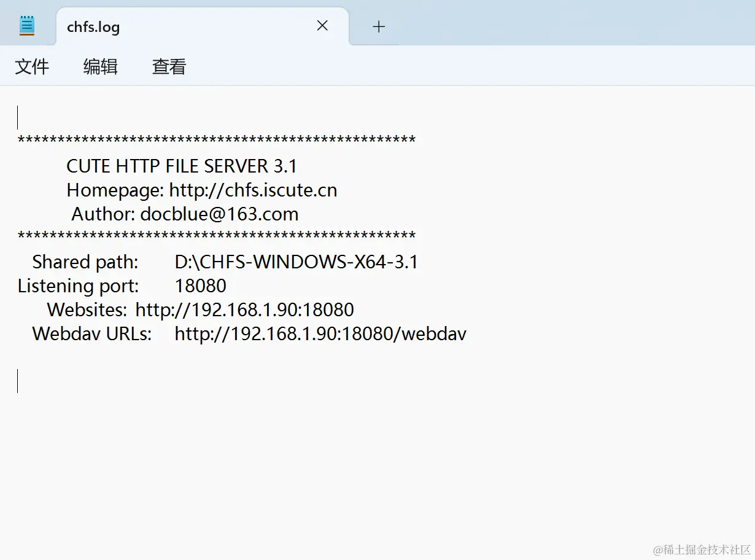Image resolution: width=755 pixels, height=560 pixels.
Task: Open the 编辑 menu
Action: coord(101,66)
